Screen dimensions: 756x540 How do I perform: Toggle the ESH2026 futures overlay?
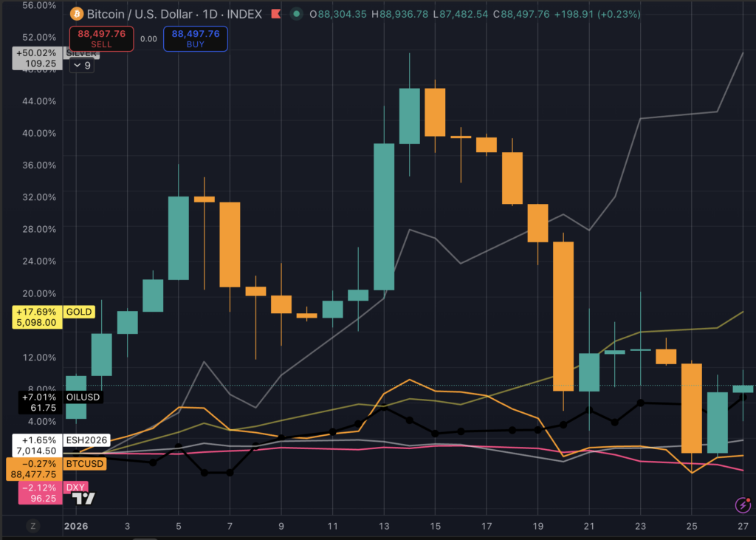pyautogui.click(x=87, y=440)
